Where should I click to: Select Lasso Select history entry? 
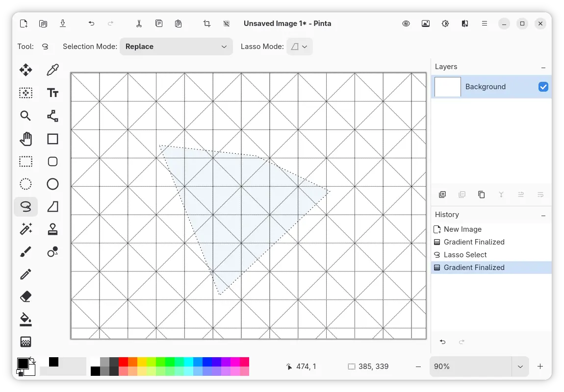tap(465, 255)
